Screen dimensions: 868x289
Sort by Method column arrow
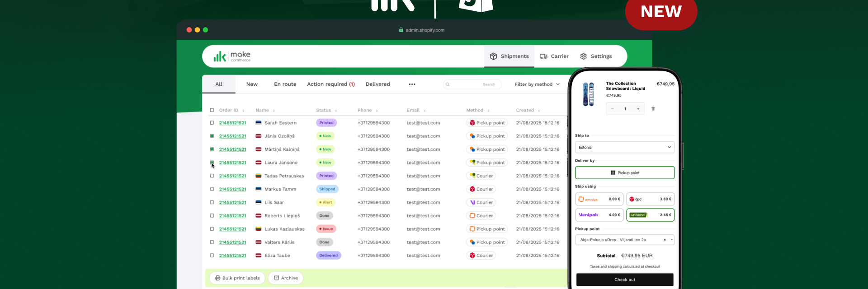pyautogui.click(x=488, y=111)
